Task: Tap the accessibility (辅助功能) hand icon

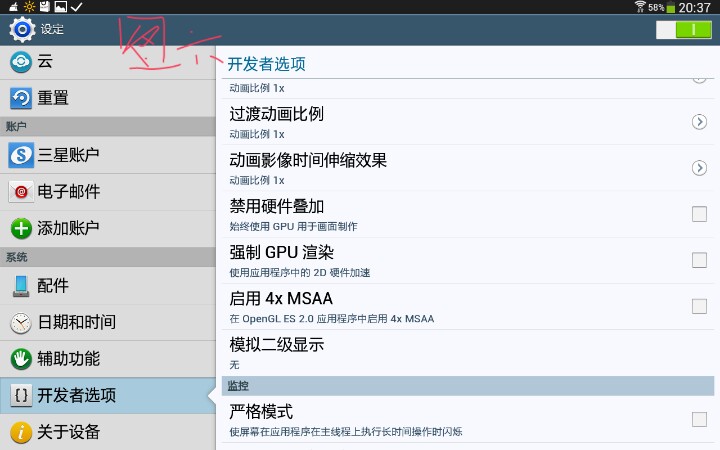Action: [x=21, y=358]
